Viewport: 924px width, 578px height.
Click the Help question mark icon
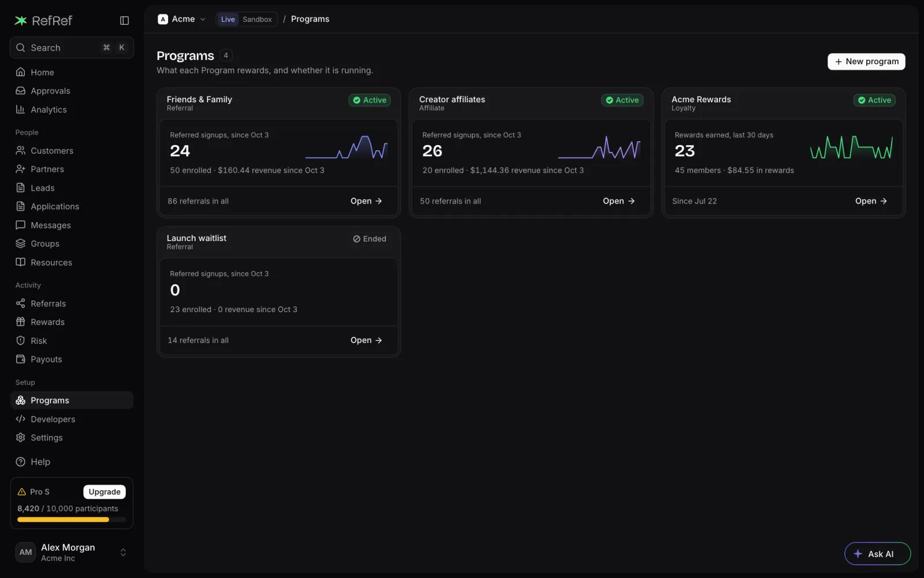(21, 462)
